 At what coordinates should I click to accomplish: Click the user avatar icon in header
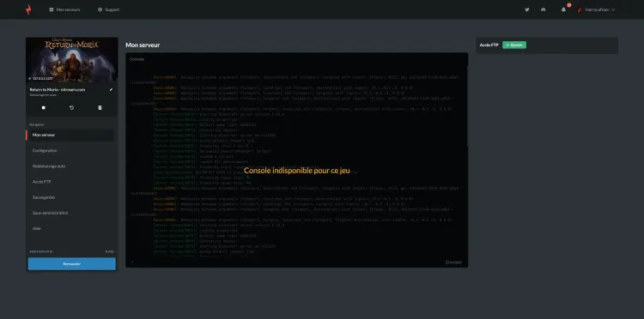580,9
